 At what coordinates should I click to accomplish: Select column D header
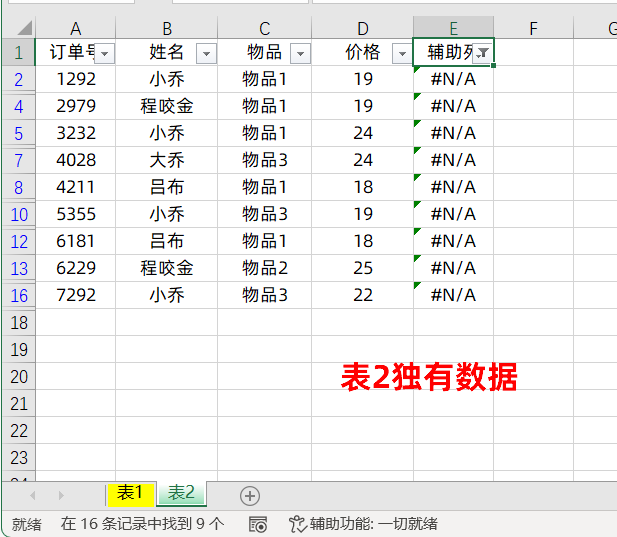(x=362, y=28)
